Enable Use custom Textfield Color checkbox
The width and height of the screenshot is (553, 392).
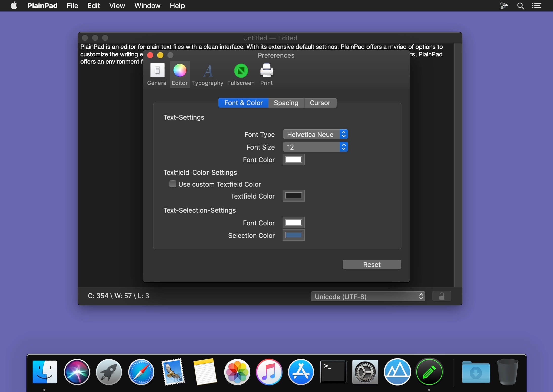coord(173,184)
